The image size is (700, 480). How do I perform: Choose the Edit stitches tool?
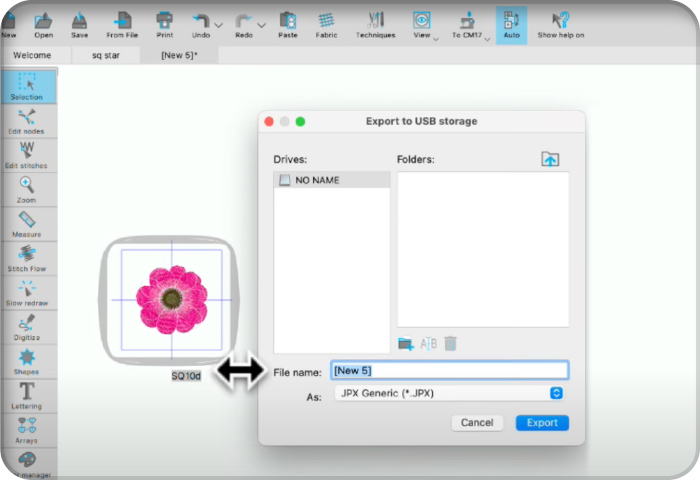[27, 155]
